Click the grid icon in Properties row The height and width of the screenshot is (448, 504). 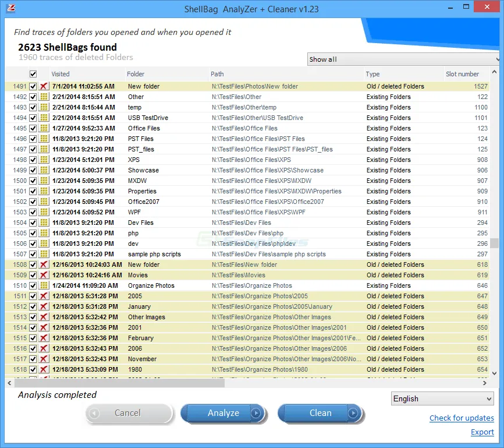44,191
